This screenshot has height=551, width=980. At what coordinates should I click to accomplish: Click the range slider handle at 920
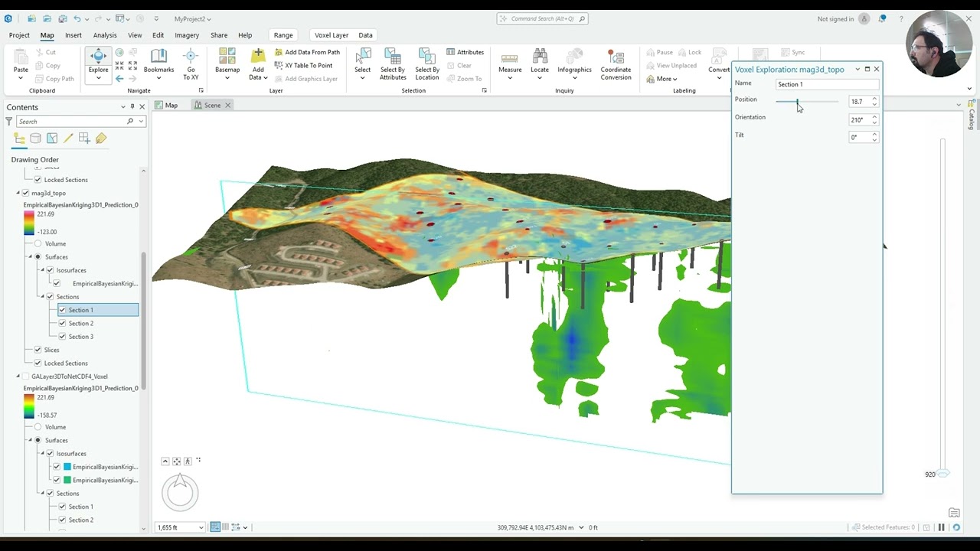click(943, 474)
